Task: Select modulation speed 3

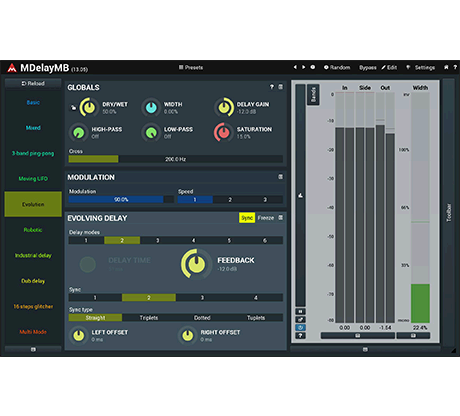Action: click(265, 200)
